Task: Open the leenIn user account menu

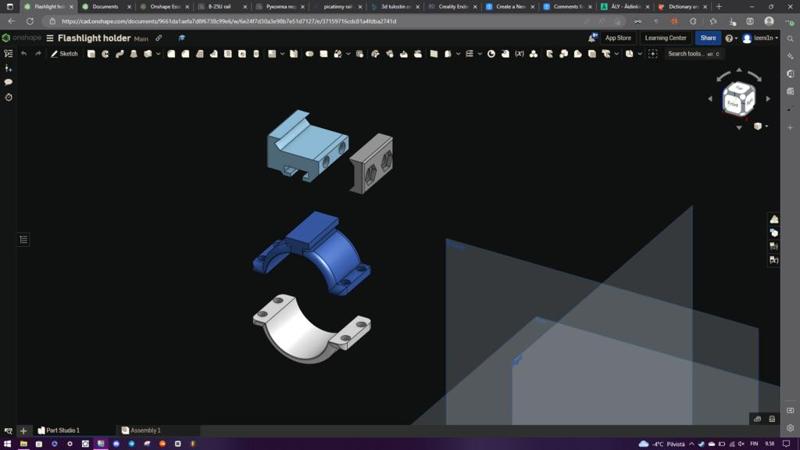Action: pos(760,38)
